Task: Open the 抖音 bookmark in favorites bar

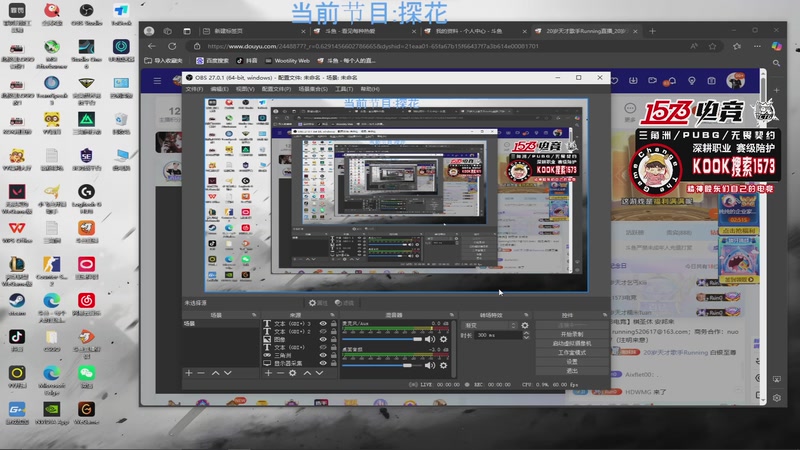Action: (x=247, y=61)
